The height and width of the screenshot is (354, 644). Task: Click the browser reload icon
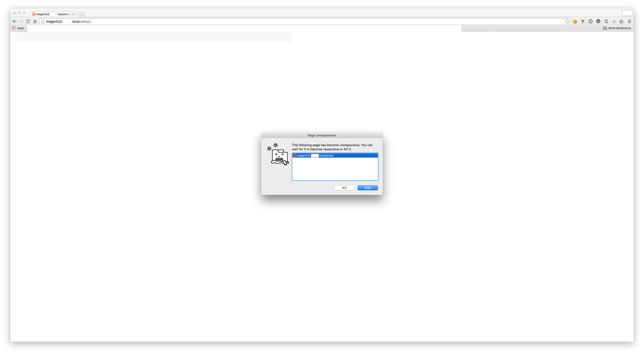28,21
